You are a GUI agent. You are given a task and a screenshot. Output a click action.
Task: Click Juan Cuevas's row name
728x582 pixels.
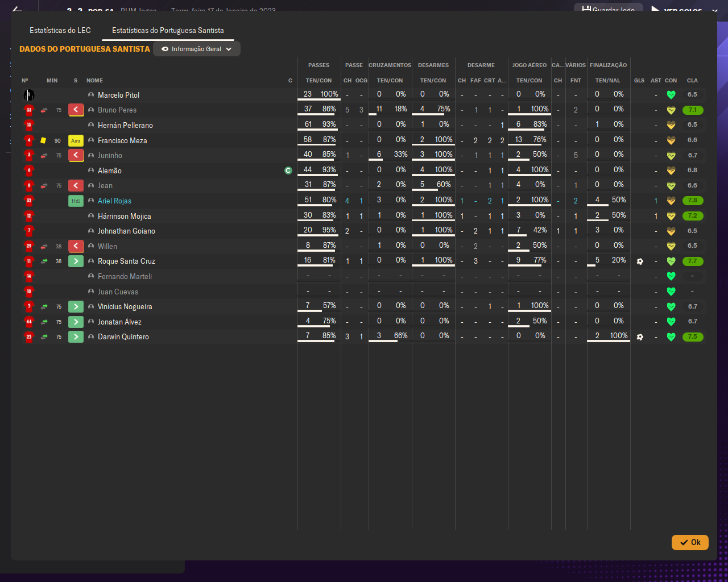pos(118,292)
